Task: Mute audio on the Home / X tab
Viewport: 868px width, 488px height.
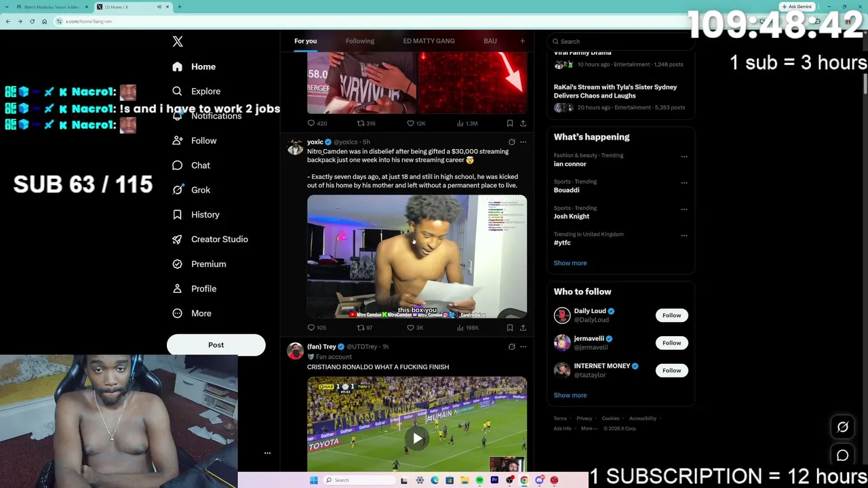Action: [x=159, y=7]
